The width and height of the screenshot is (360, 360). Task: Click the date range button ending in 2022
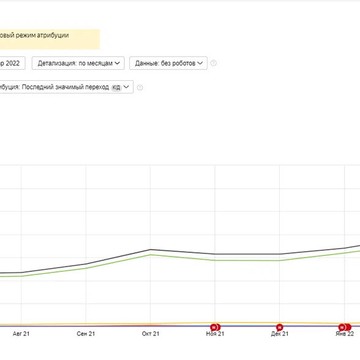pos(12,63)
